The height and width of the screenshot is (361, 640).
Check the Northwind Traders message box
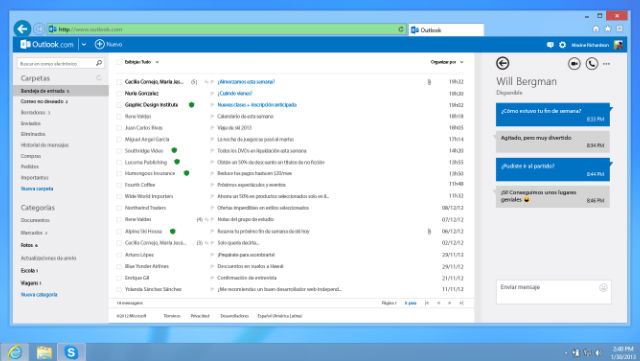119,208
